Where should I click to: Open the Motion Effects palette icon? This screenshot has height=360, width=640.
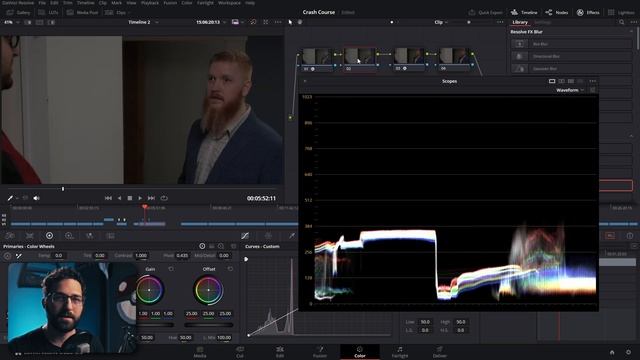110,236
